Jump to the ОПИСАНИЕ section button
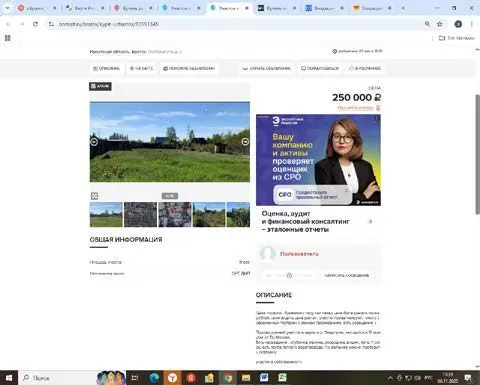 coord(106,68)
